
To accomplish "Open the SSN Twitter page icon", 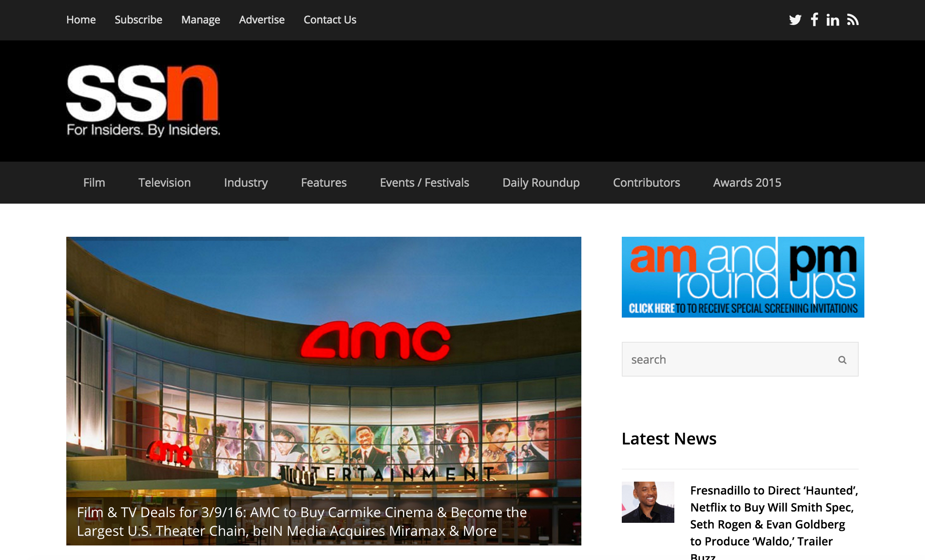I will point(795,20).
